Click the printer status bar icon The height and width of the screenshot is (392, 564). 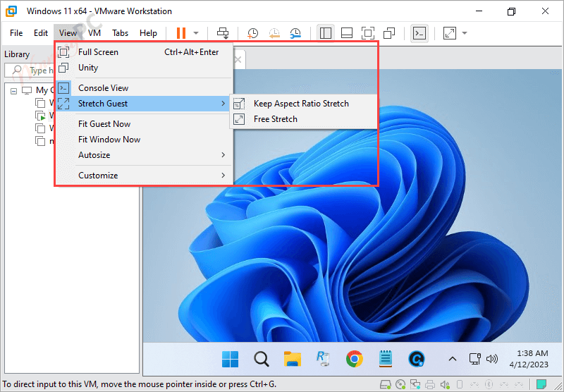point(430,384)
